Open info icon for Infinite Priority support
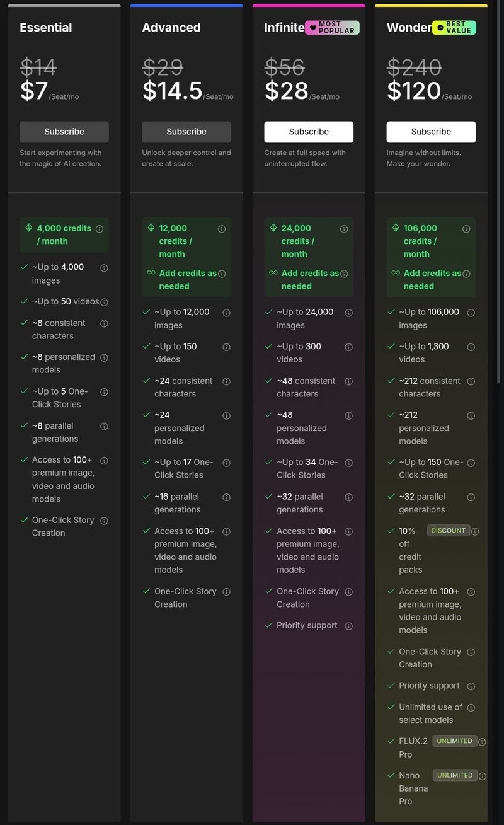Image resolution: width=504 pixels, height=825 pixels. click(348, 626)
